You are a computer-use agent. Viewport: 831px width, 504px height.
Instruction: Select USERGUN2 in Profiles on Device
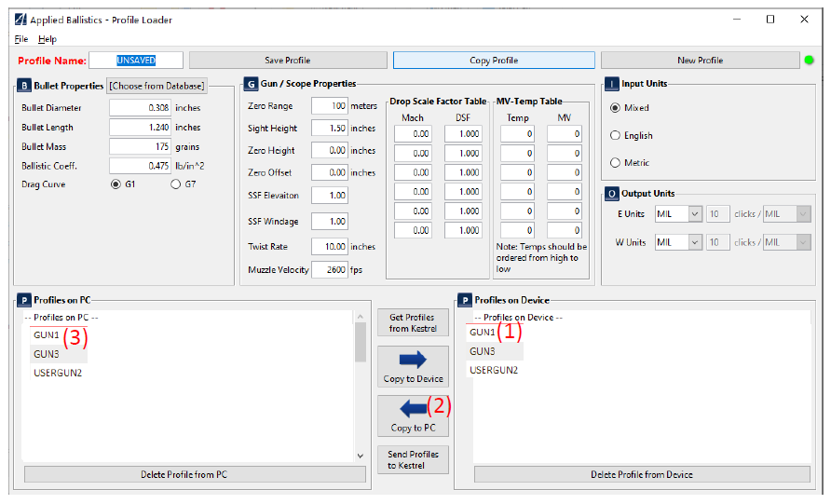coord(494,371)
